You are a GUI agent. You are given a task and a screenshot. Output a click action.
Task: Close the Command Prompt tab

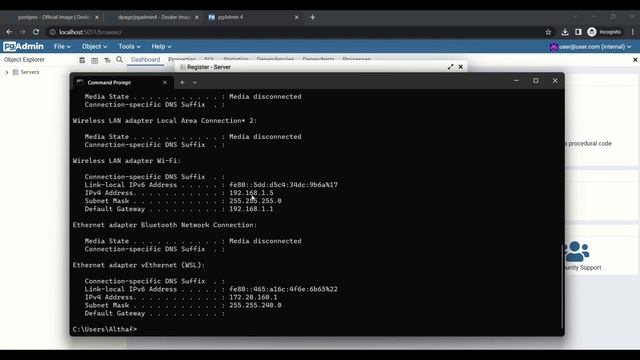click(x=164, y=82)
